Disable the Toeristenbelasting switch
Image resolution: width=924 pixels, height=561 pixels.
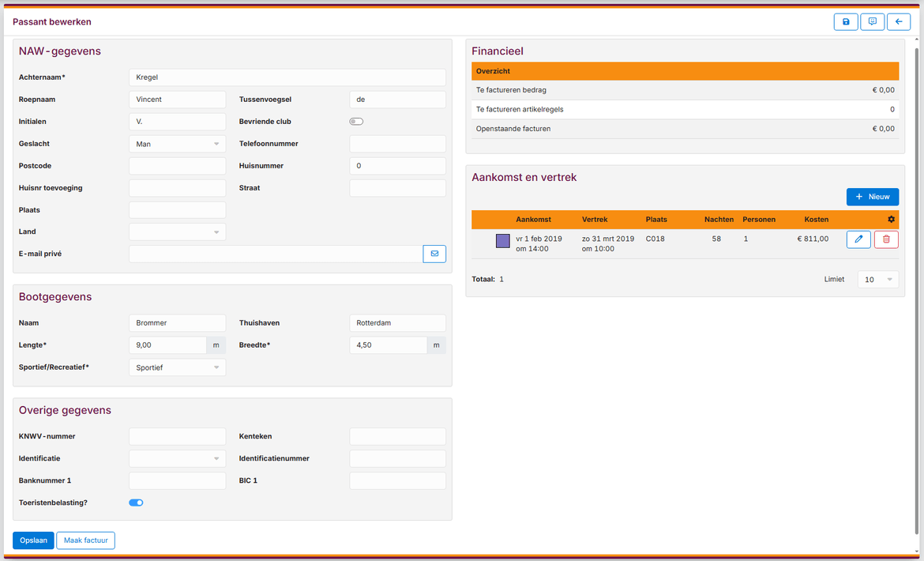136,503
